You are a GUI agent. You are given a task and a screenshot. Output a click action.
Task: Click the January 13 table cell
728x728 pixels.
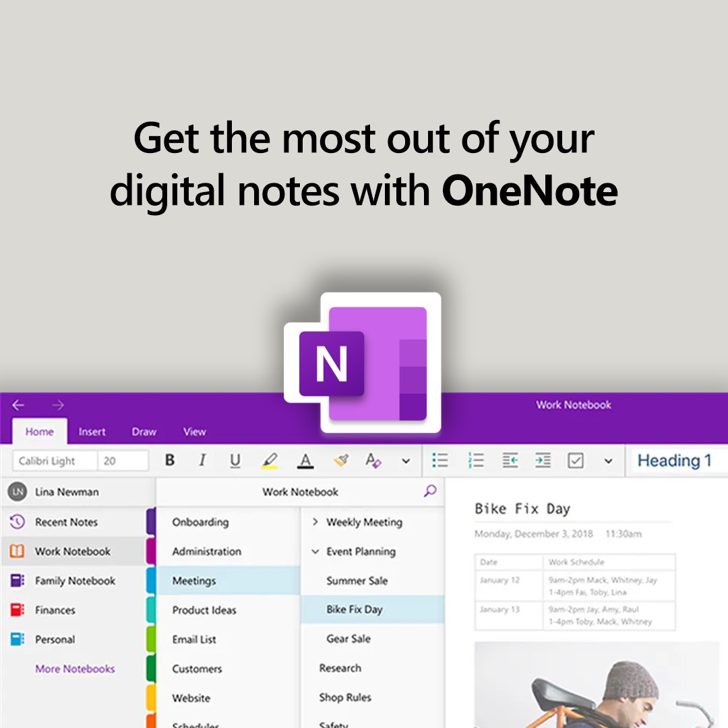pos(509,615)
